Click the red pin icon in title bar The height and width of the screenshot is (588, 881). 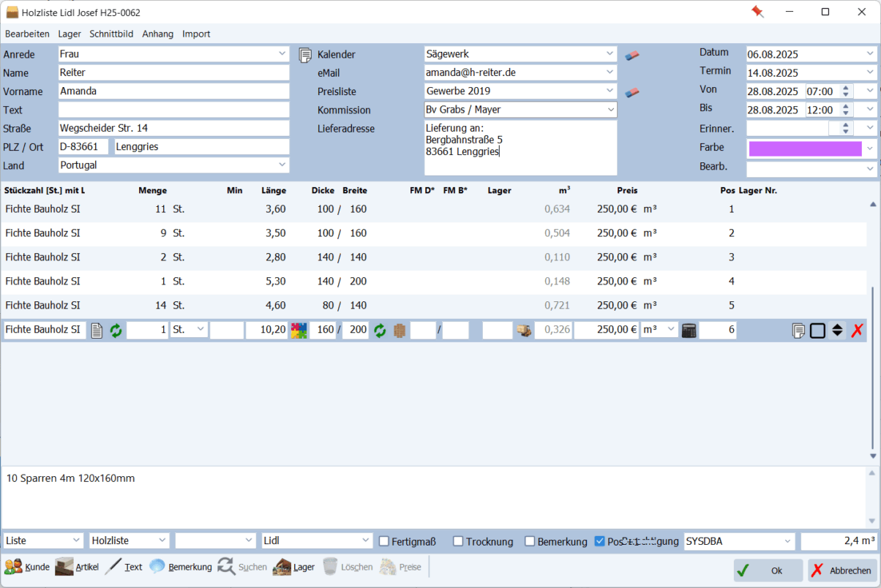tap(757, 12)
